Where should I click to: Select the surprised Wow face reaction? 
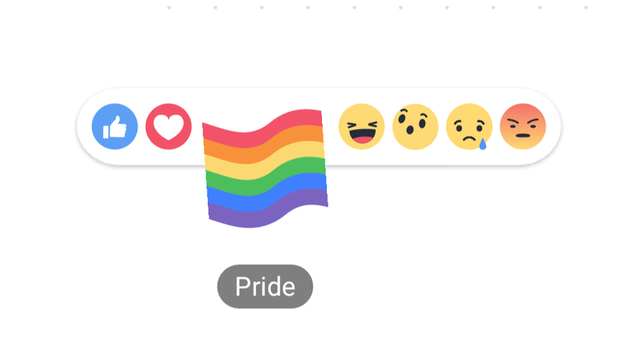coord(415,126)
